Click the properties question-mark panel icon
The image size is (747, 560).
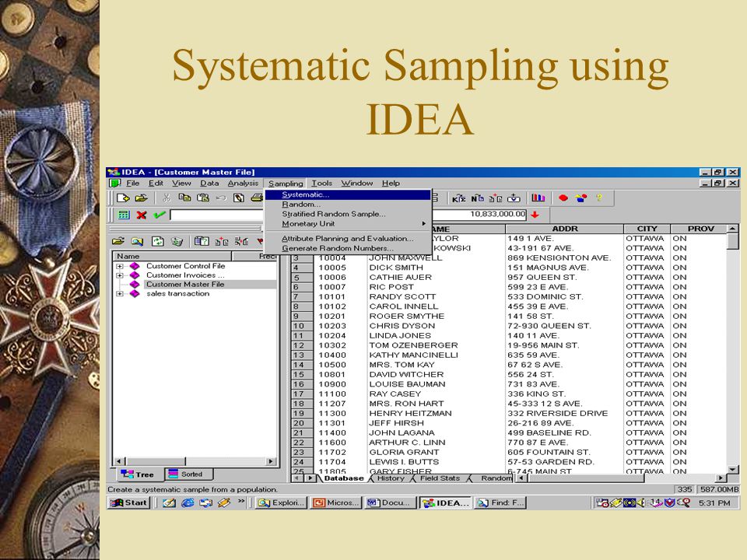tap(202, 241)
